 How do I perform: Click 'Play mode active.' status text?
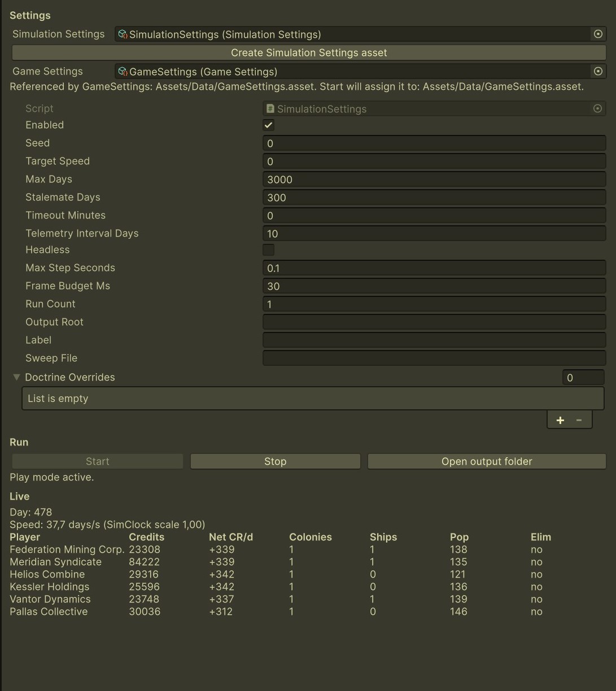51,477
